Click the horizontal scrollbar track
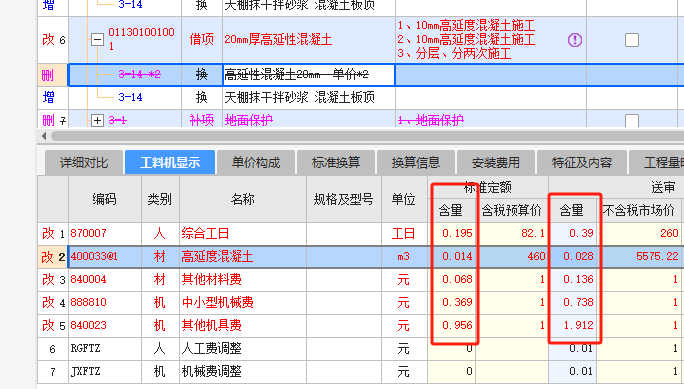The image size is (684, 389). 366,136
